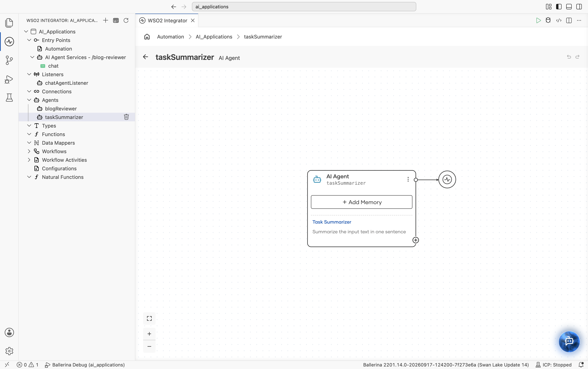Click the output node circle on canvas
This screenshot has width=588, height=369.
pyautogui.click(x=447, y=179)
